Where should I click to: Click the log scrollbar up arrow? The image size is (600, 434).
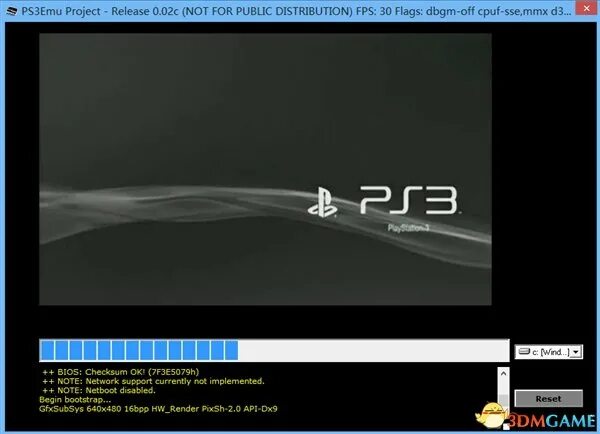click(x=503, y=373)
